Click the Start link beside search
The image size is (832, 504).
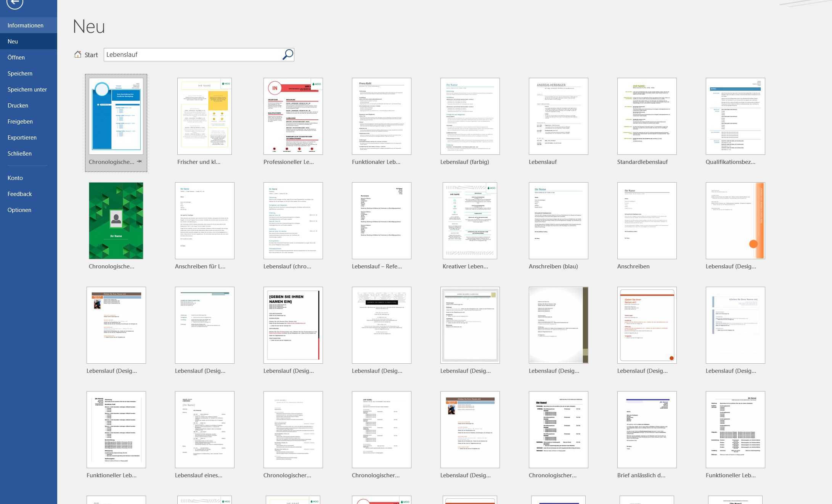[x=91, y=55]
